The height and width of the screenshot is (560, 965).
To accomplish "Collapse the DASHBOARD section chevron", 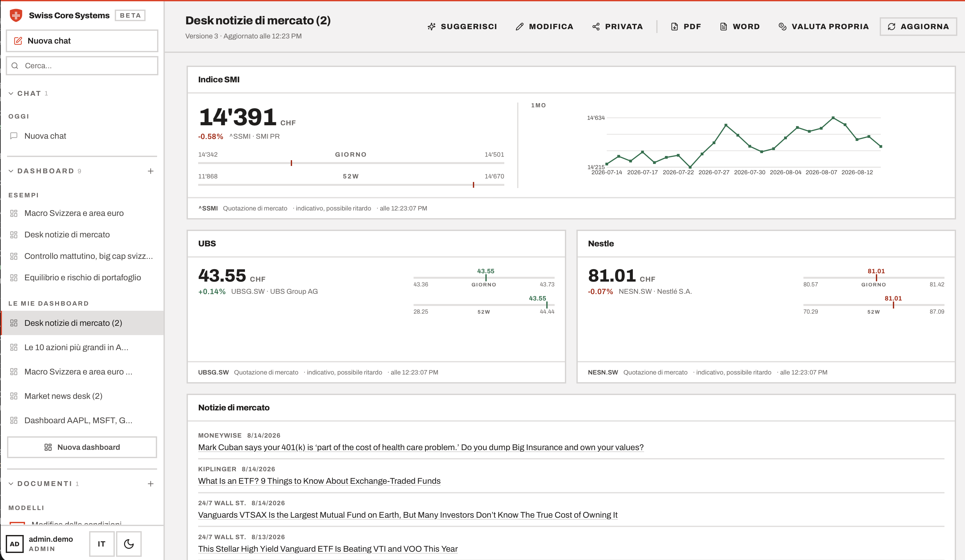I will pyautogui.click(x=11, y=171).
